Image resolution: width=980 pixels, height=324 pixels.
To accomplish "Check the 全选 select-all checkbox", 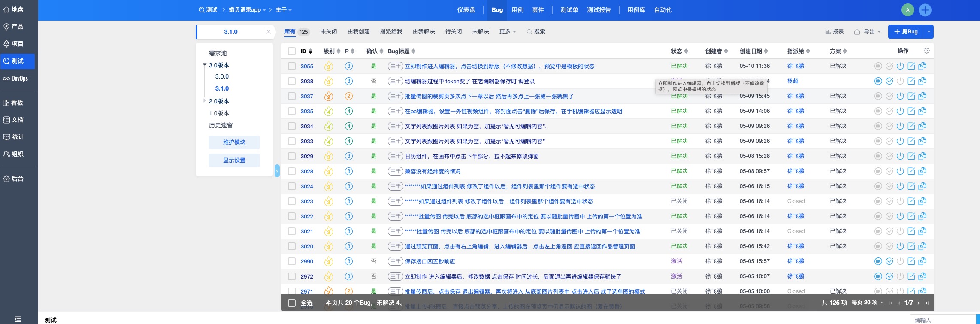I will tap(292, 303).
